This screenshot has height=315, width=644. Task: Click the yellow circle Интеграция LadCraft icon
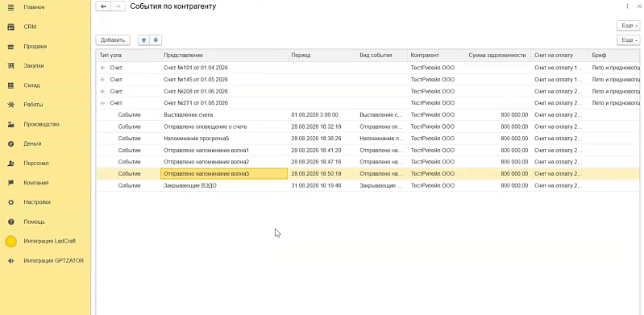11,241
